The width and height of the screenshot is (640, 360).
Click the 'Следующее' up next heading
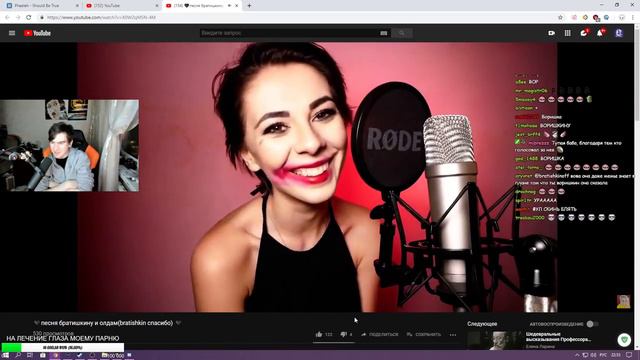(x=482, y=324)
